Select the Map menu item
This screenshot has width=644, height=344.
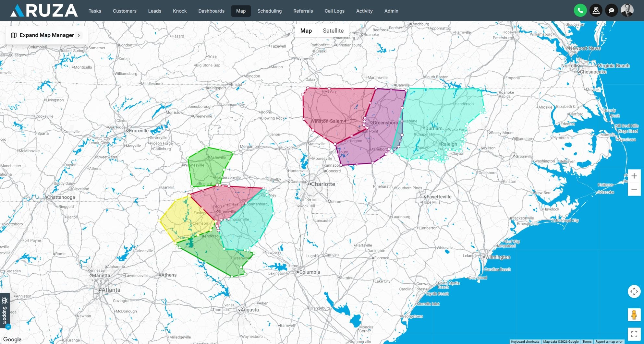pos(241,11)
